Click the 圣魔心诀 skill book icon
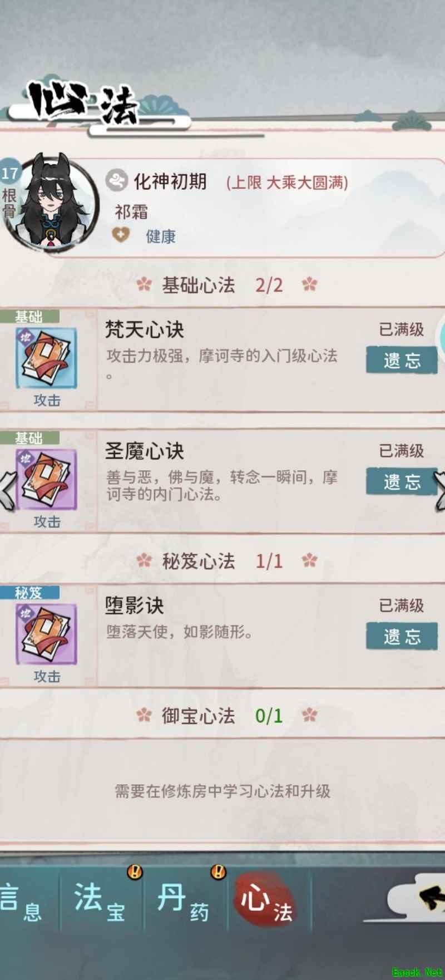Image resolution: width=445 pixels, height=980 pixels. (46, 479)
